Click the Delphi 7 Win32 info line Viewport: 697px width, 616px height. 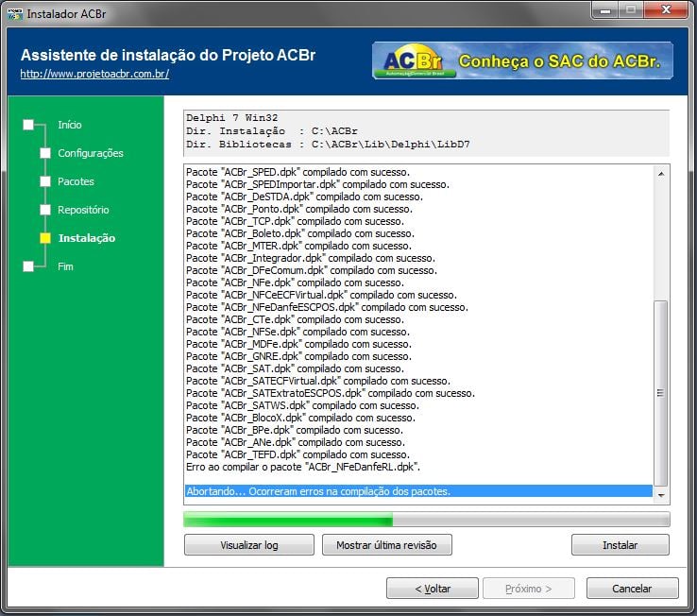coord(231,118)
